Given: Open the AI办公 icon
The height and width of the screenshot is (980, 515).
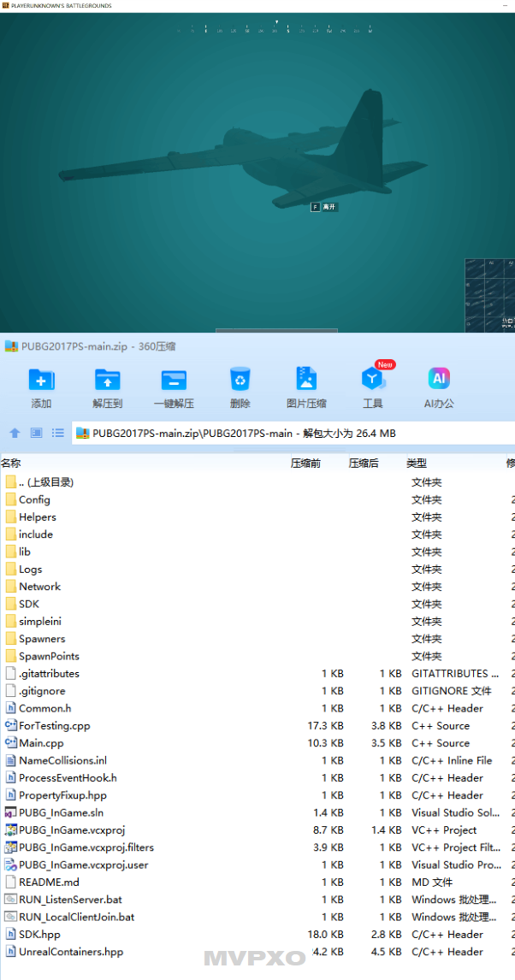Looking at the screenshot, I should click(x=439, y=379).
